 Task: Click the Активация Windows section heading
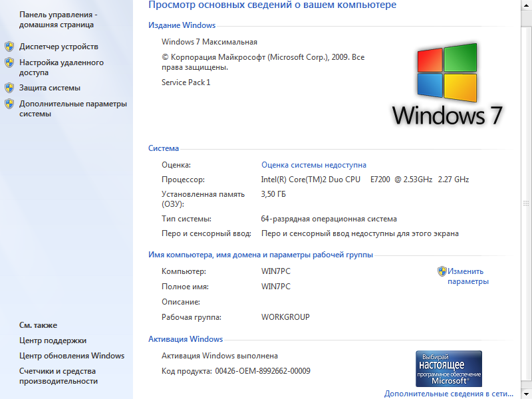pyautogui.click(x=186, y=339)
